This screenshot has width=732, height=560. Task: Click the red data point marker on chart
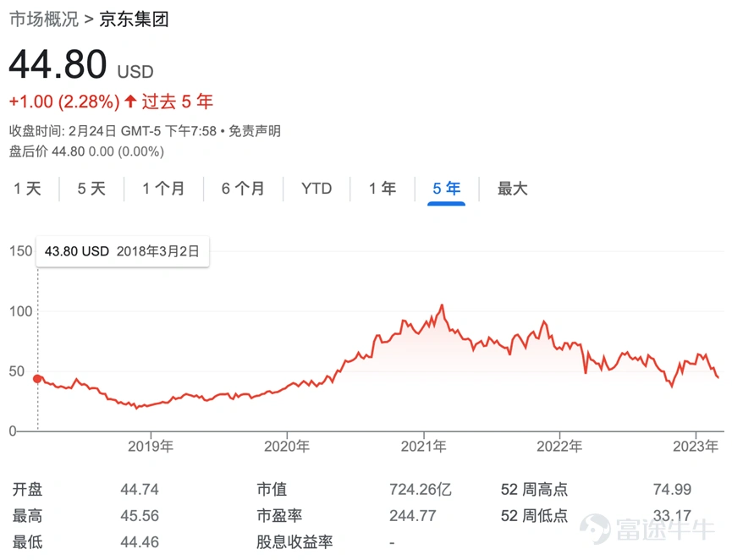pyautogui.click(x=37, y=378)
